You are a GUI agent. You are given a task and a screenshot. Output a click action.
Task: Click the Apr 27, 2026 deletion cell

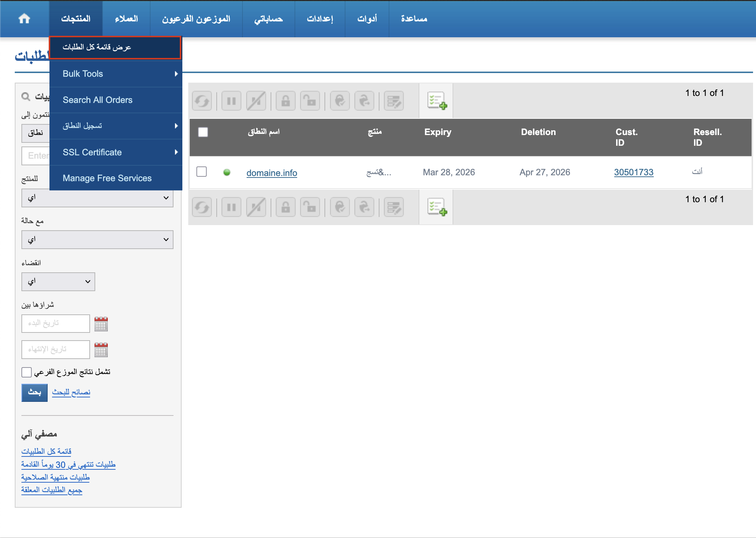coord(545,172)
